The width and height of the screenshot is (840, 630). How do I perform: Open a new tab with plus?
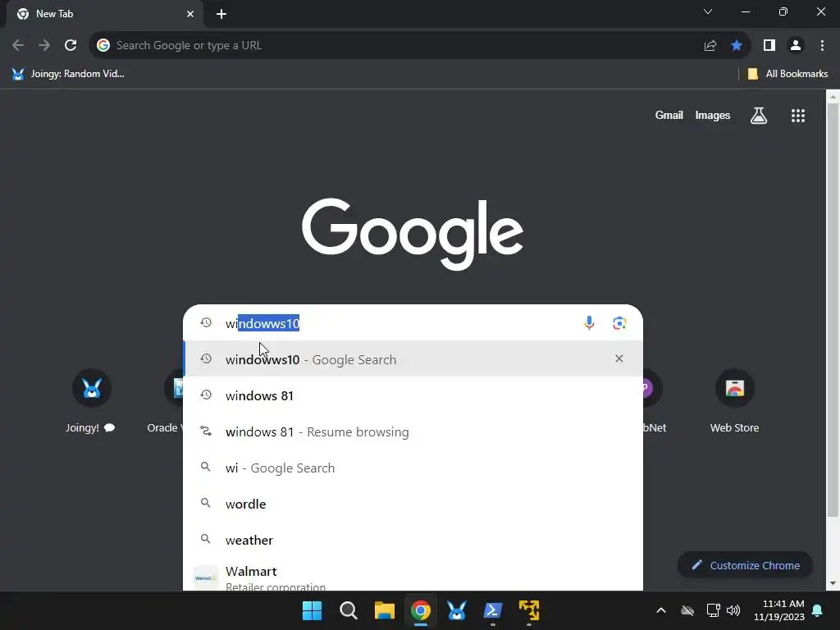(x=221, y=14)
